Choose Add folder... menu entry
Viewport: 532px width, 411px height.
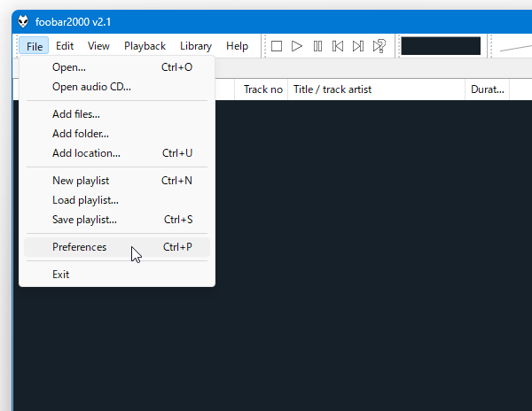point(117,134)
